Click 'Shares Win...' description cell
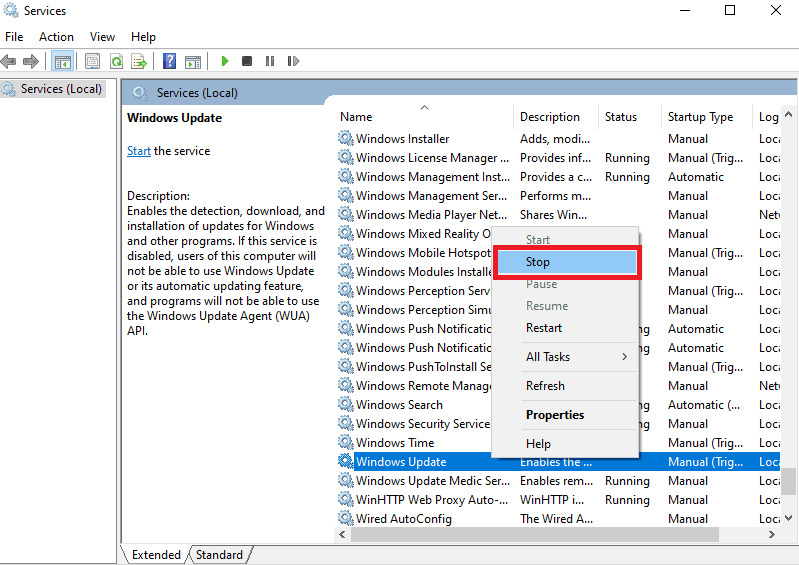The width and height of the screenshot is (799, 565). [553, 215]
